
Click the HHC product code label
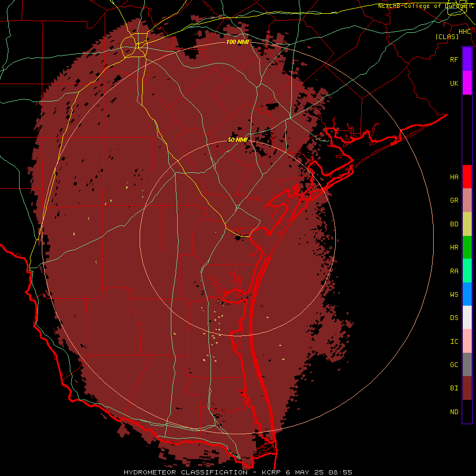[464, 32]
